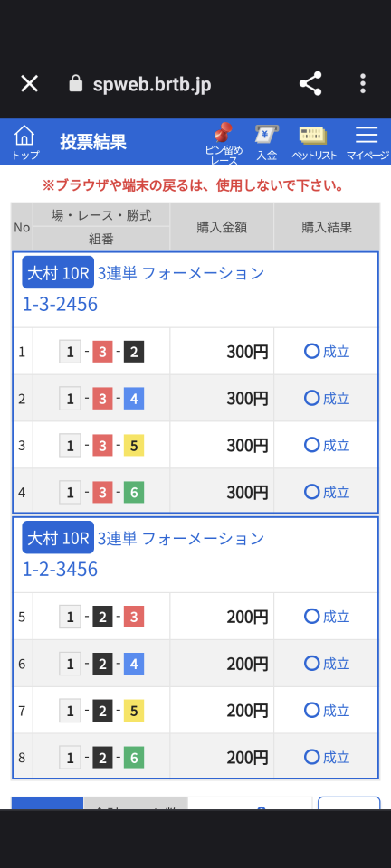
Task: Select 1-3-2456 formation link
Action: click(60, 305)
